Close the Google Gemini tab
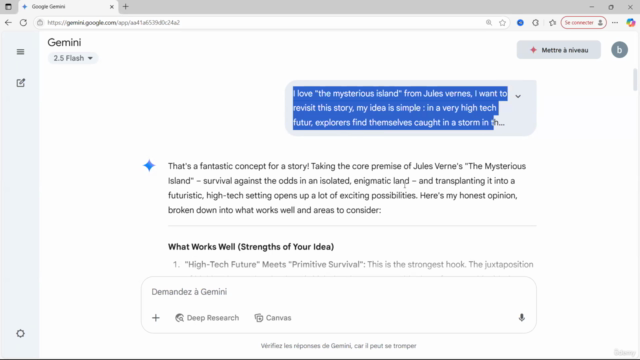Image resolution: width=640 pixels, height=360 pixels. (111, 7)
